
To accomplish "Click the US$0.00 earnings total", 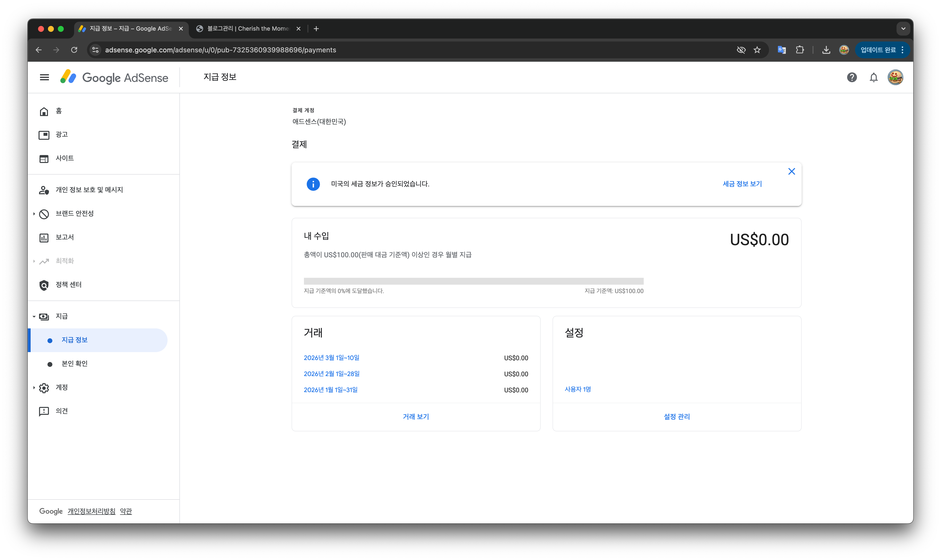I will point(759,240).
